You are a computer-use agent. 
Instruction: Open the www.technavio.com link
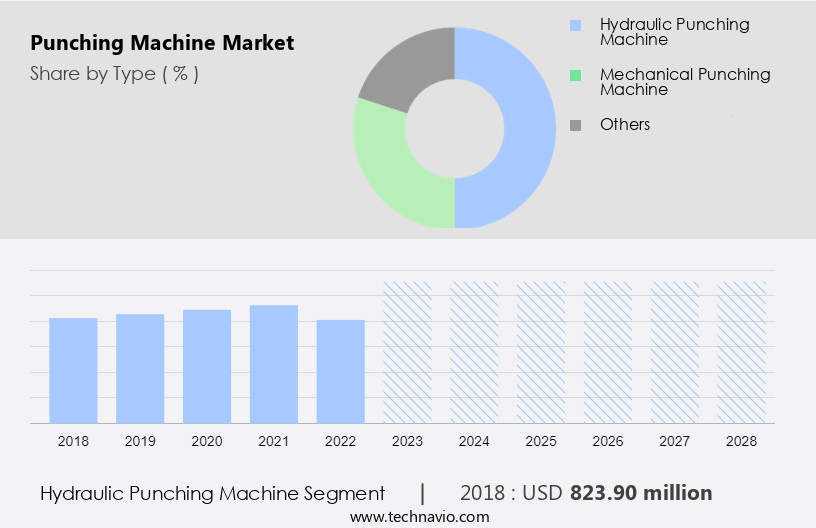pos(419,517)
